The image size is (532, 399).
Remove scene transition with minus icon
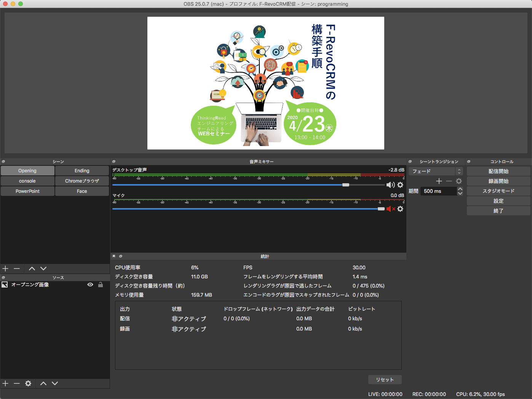click(x=449, y=181)
